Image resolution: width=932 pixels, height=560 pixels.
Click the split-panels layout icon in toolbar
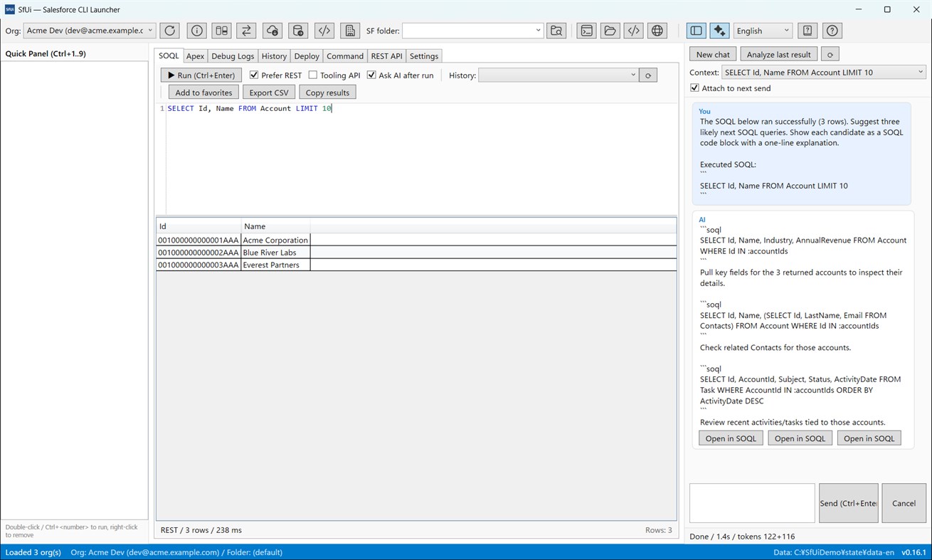(x=222, y=31)
